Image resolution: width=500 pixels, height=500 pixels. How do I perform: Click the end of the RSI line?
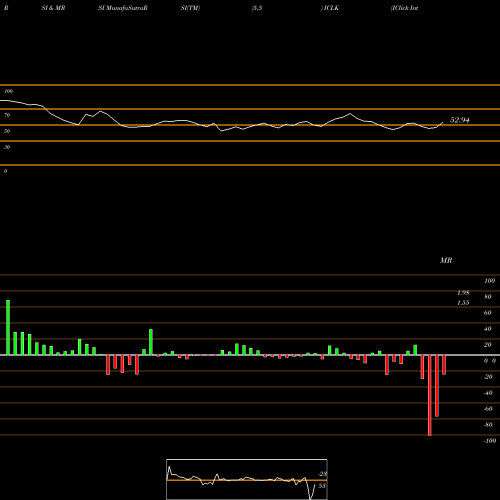point(443,122)
